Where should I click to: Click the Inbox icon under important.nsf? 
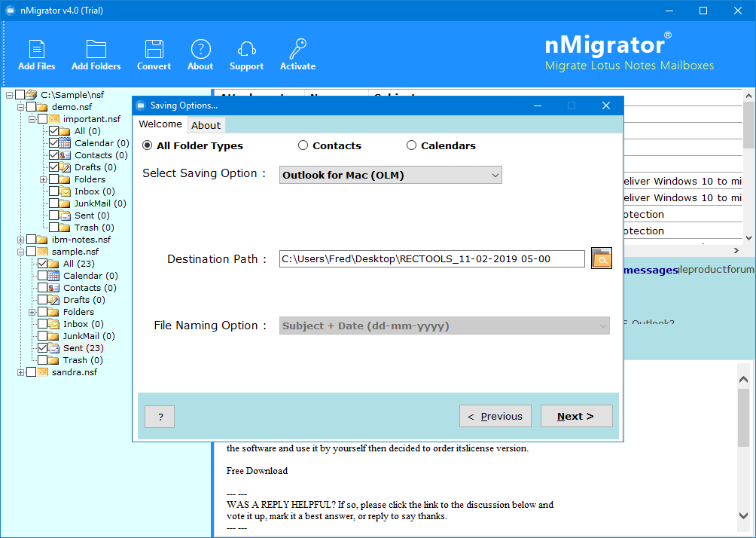point(65,191)
